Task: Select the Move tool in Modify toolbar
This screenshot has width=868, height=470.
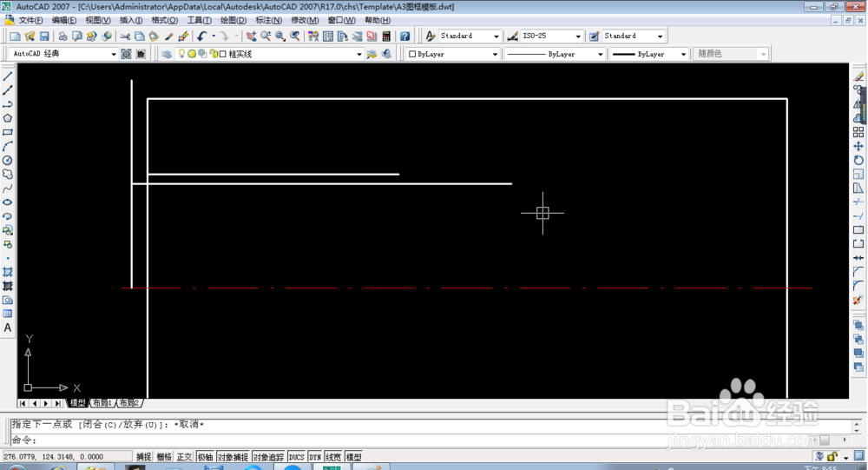Action: (858, 146)
